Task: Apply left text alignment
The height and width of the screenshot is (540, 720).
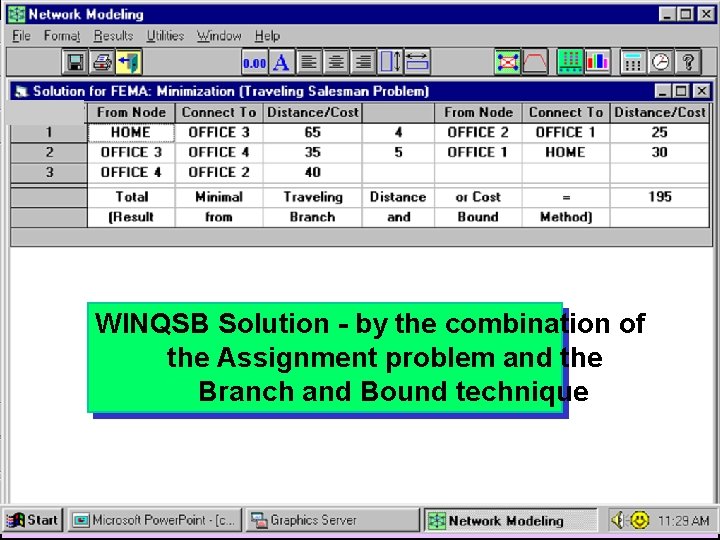Action: [309, 62]
